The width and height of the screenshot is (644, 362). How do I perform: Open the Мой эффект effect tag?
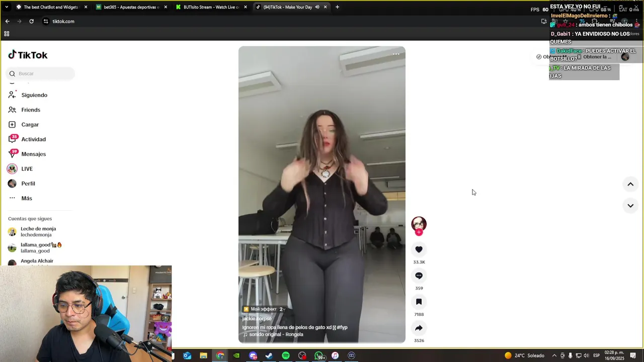click(x=265, y=309)
